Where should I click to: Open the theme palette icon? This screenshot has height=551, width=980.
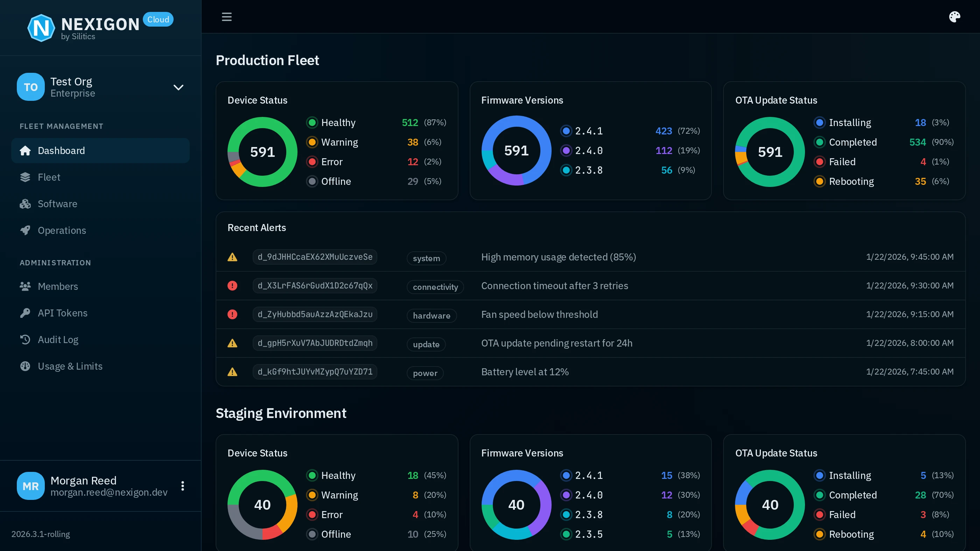coord(954,17)
